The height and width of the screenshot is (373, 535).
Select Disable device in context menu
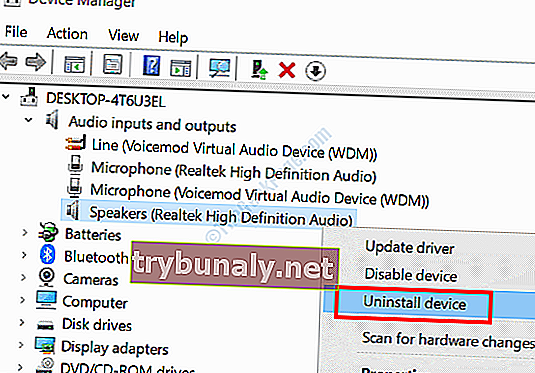[411, 275]
